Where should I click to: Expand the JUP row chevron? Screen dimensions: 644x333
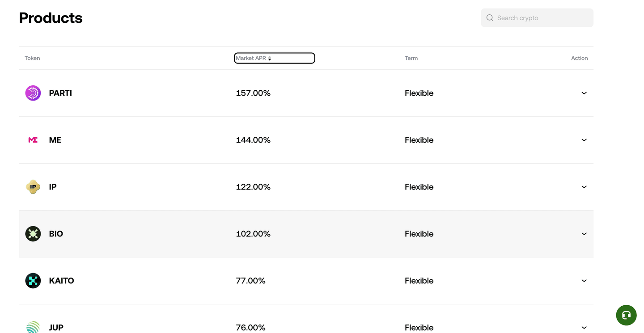(584, 327)
